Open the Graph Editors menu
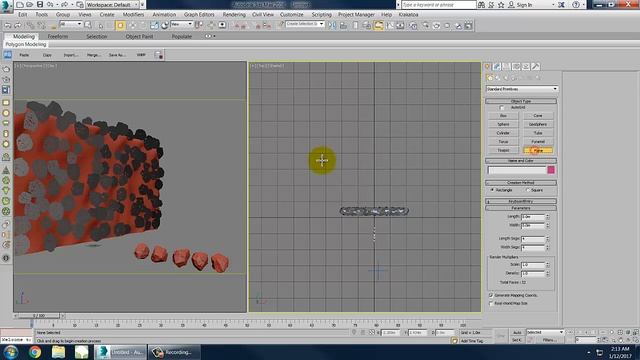 click(x=199, y=15)
